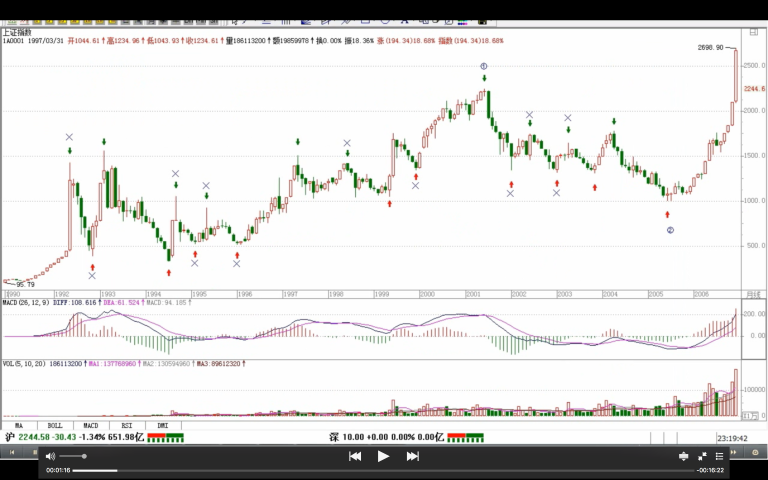
Task: Open the DMI indicator tab
Action: [162, 426]
